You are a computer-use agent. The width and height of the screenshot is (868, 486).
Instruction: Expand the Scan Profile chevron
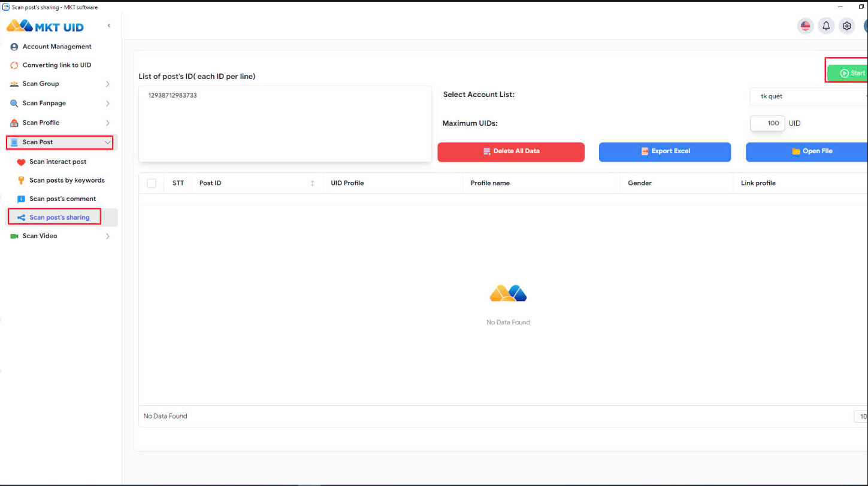click(108, 123)
